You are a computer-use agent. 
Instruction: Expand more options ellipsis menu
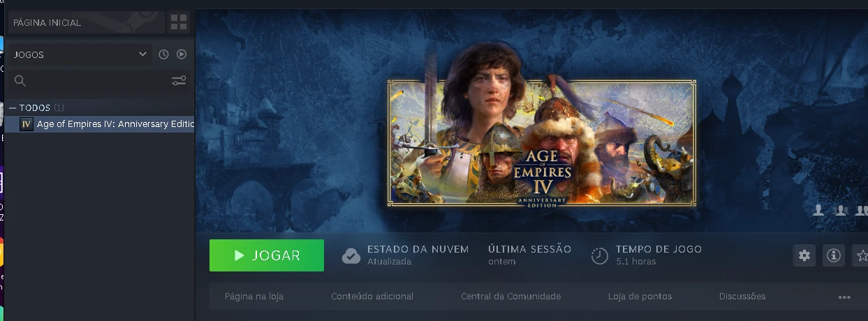pos(844,297)
